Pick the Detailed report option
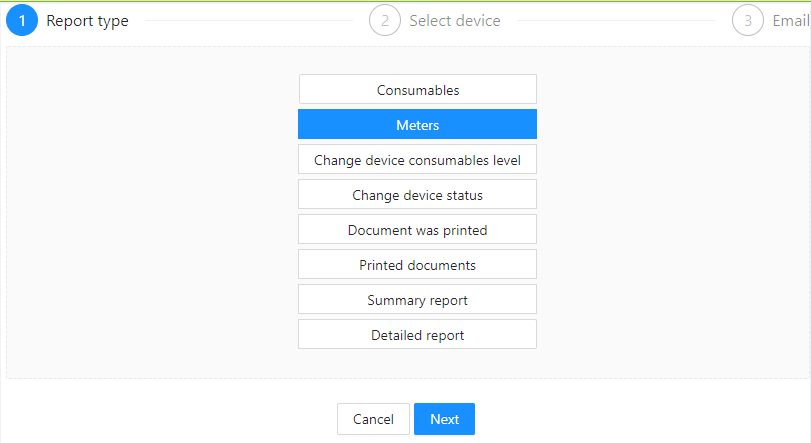This screenshot has height=443, width=811. point(417,334)
